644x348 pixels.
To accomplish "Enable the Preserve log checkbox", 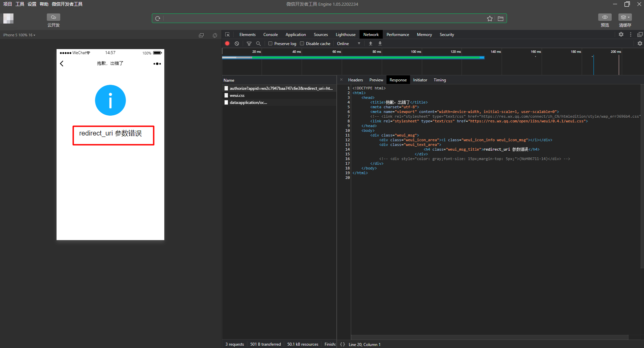I will pos(270,43).
